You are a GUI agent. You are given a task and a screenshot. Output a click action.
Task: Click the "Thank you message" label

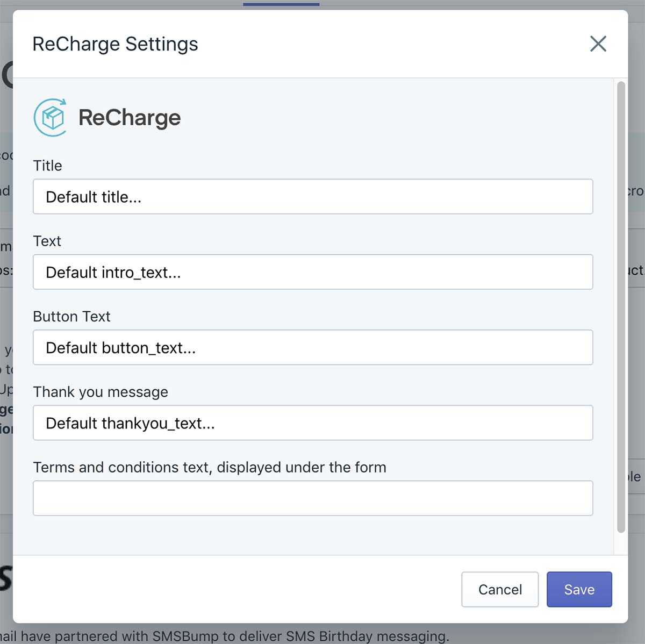pos(101,392)
